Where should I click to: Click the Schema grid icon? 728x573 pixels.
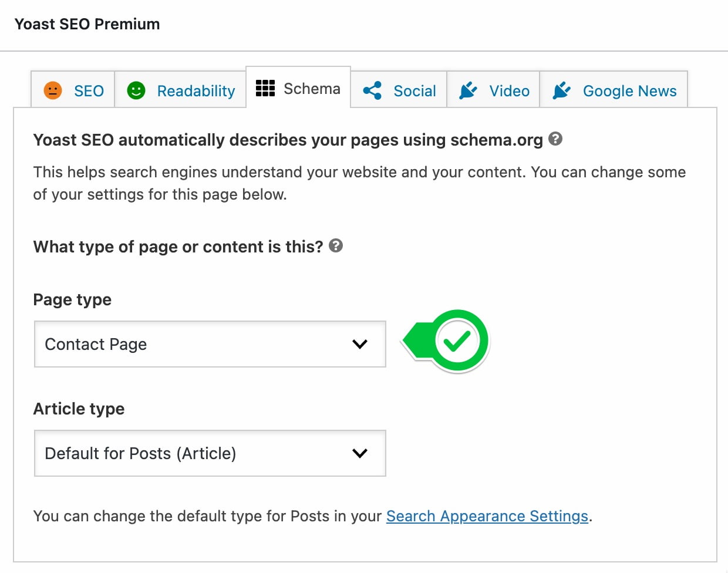265,89
